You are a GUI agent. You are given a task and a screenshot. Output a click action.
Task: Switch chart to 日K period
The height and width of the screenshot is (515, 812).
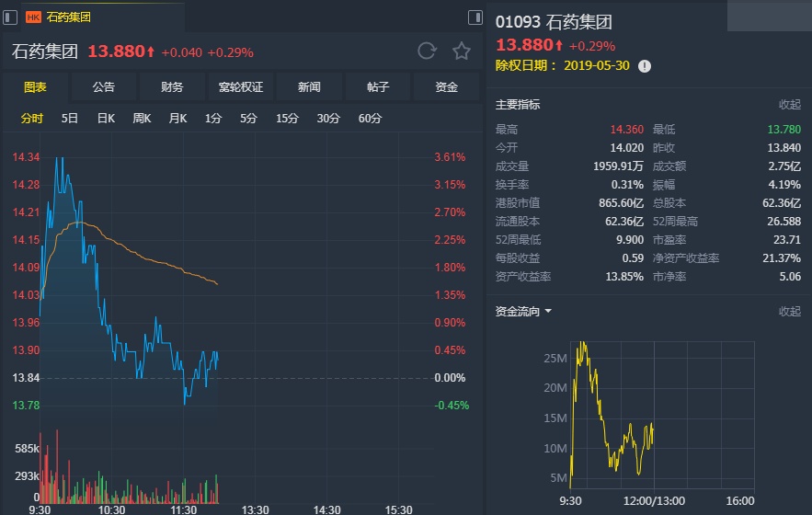pyautogui.click(x=106, y=119)
